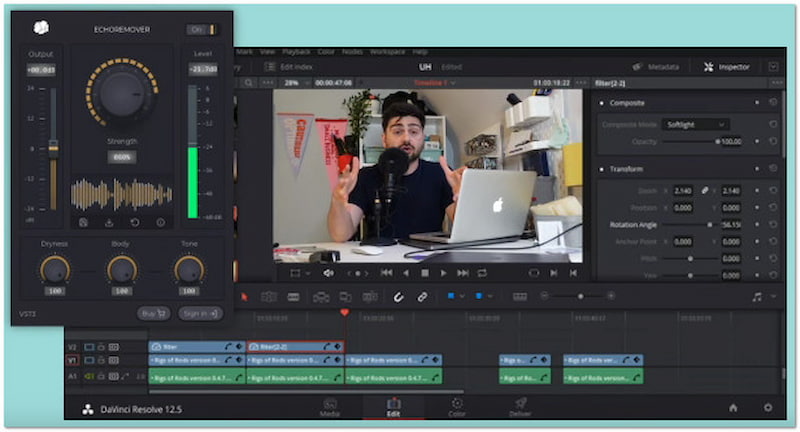Select the filter(2-2) clip on V2
The height and width of the screenshot is (432, 800).
point(295,347)
